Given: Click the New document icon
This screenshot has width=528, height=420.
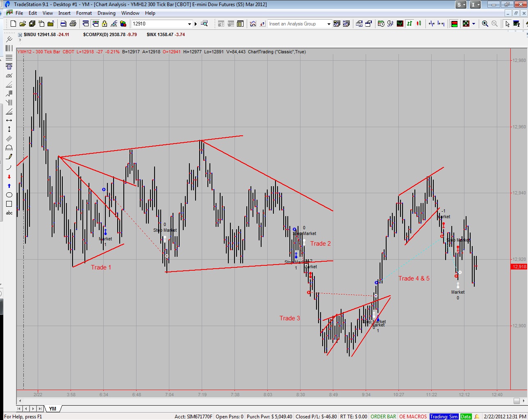Looking at the screenshot, I should pos(14,24).
